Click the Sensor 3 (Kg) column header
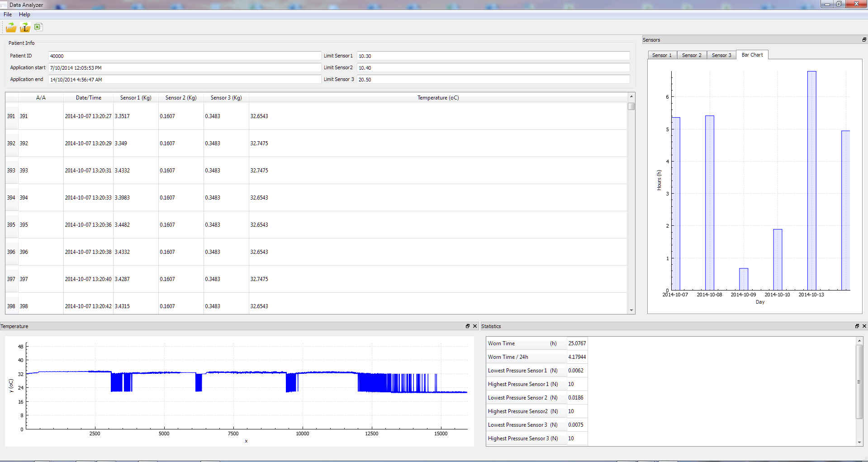This screenshot has width=868, height=462. click(226, 98)
